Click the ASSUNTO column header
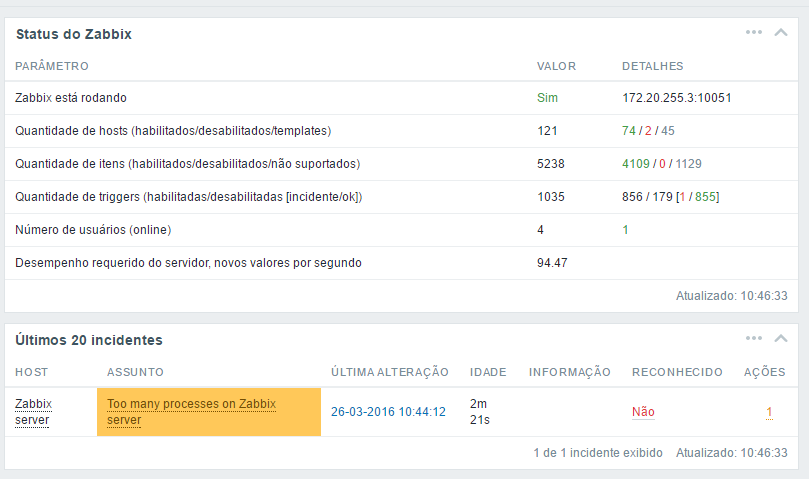This screenshot has width=809, height=479. (x=135, y=372)
